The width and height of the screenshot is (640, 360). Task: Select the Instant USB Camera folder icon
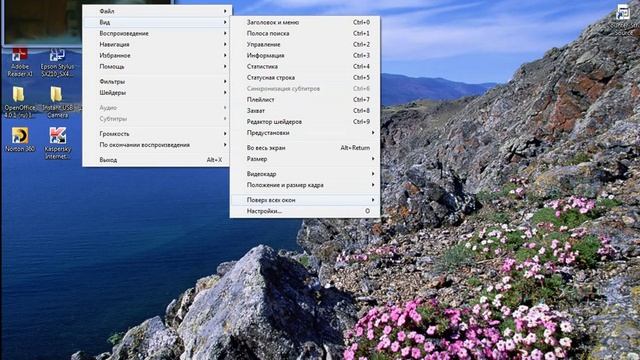(x=57, y=102)
